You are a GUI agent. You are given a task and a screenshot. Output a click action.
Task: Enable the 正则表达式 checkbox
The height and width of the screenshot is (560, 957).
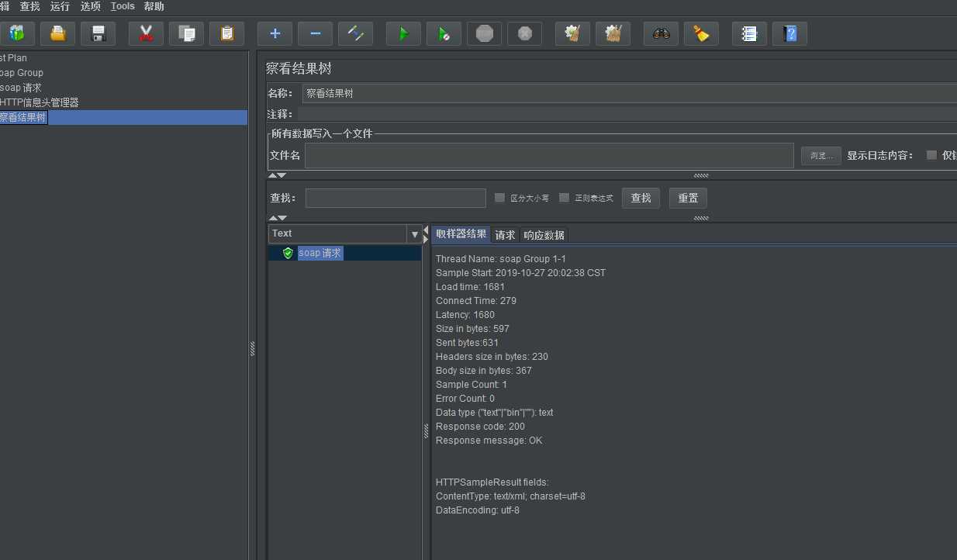click(565, 198)
